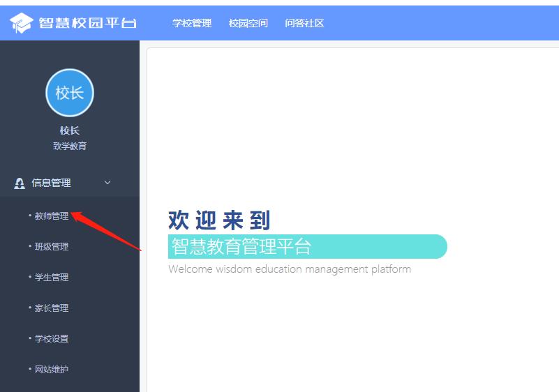This screenshot has height=392, width=559.
Task: Click the 欢迎来到 heading
Action: pyautogui.click(x=219, y=220)
